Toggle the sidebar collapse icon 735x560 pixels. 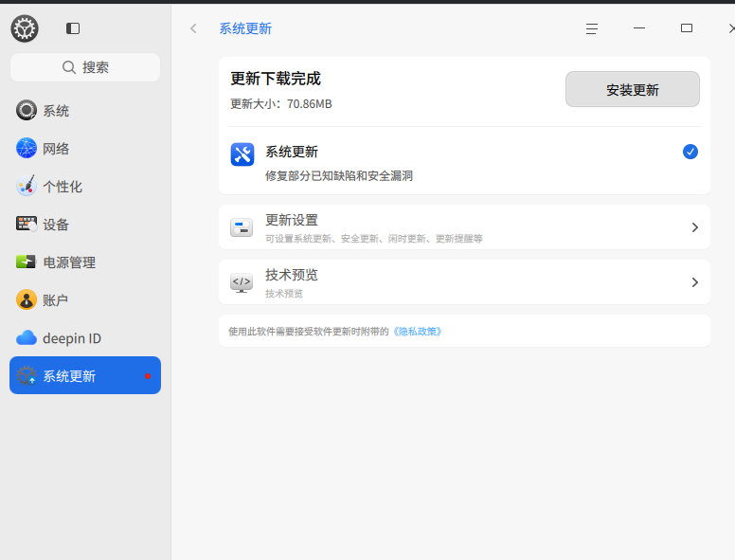[x=73, y=28]
